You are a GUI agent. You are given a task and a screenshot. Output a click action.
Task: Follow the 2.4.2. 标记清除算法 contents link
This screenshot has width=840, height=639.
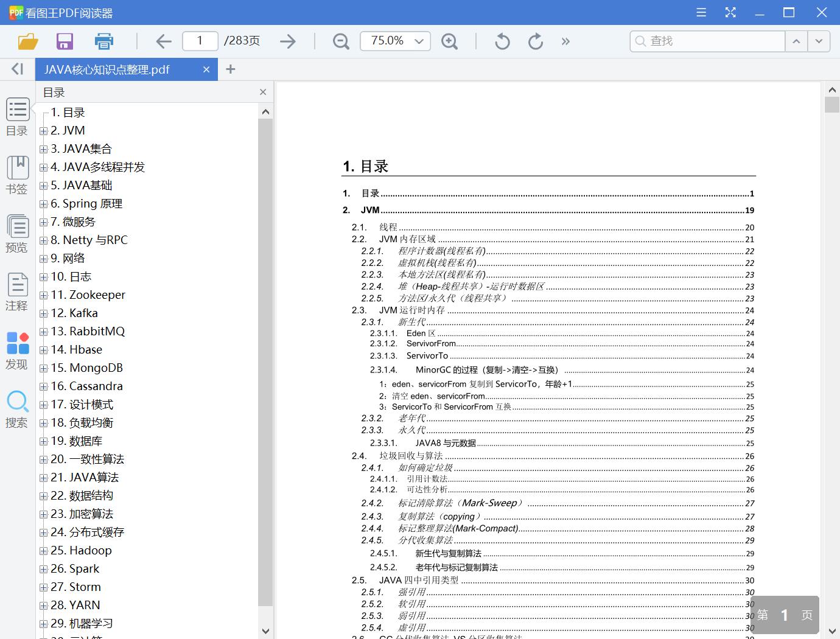(558, 503)
